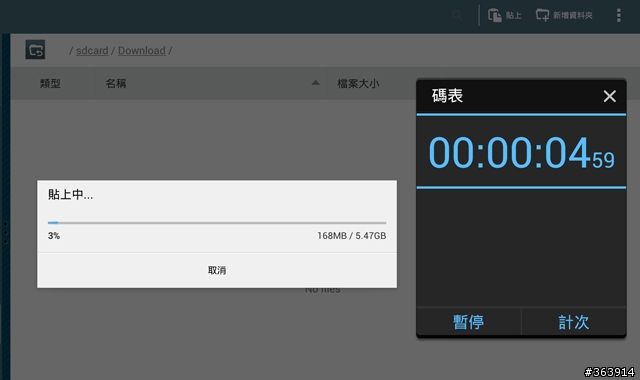The width and height of the screenshot is (640, 380).
Task: Click the 碼表 stopwatch title
Action: coord(447,96)
